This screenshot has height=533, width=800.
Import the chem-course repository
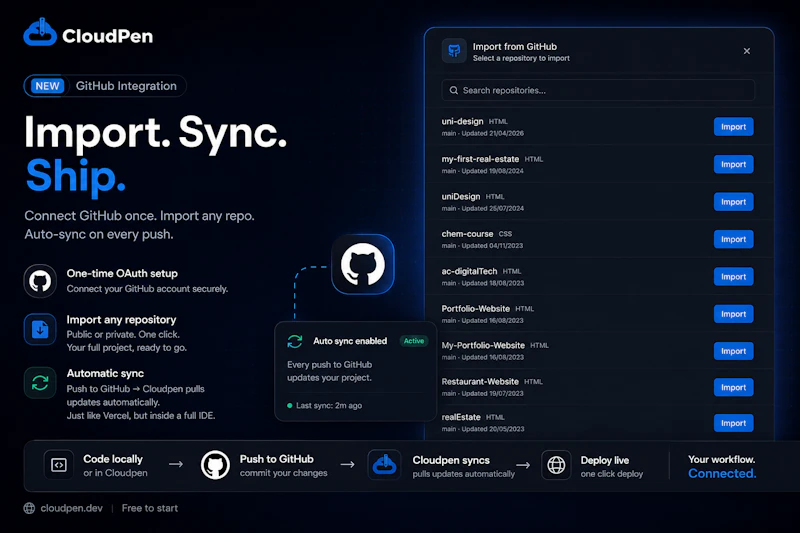[x=733, y=239]
